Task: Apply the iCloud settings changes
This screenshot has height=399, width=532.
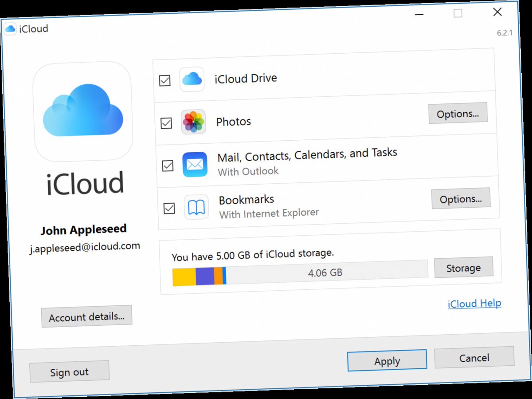Action: [387, 361]
